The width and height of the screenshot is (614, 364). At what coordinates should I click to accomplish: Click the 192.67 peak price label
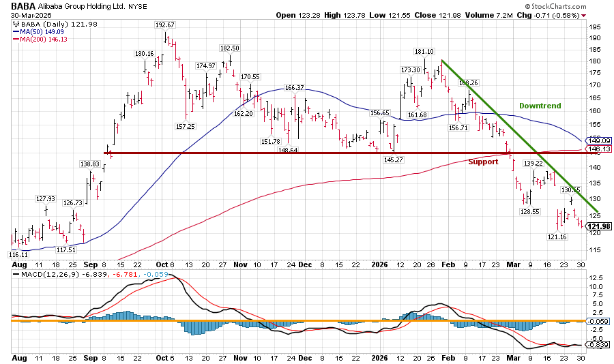165,25
